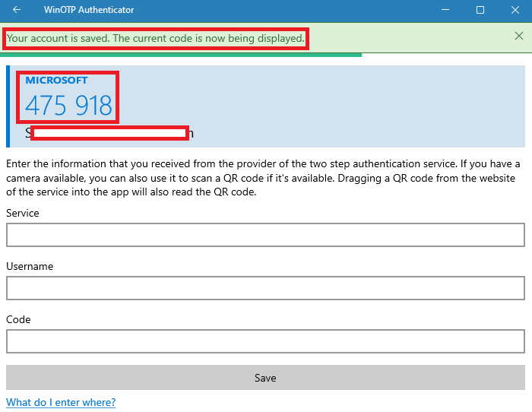Image resolution: width=532 pixels, height=412 pixels.
Task: Click the 'Your account is saved' message
Action: (x=155, y=38)
